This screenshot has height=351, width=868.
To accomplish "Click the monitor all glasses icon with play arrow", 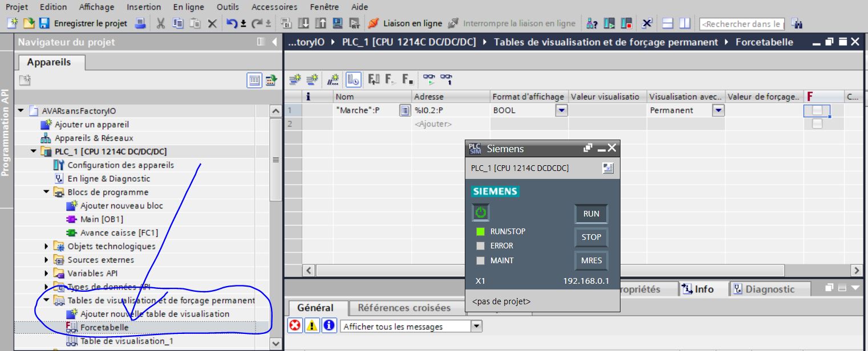I will point(428,80).
